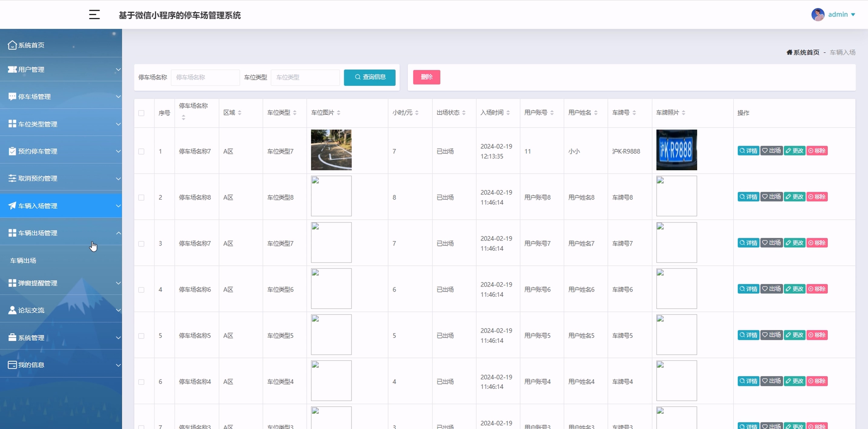Open the 用户管理 menu entry

click(61, 69)
